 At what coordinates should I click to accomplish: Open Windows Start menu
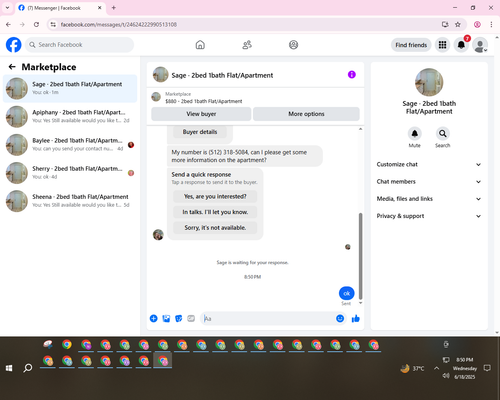[x=9, y=368]
